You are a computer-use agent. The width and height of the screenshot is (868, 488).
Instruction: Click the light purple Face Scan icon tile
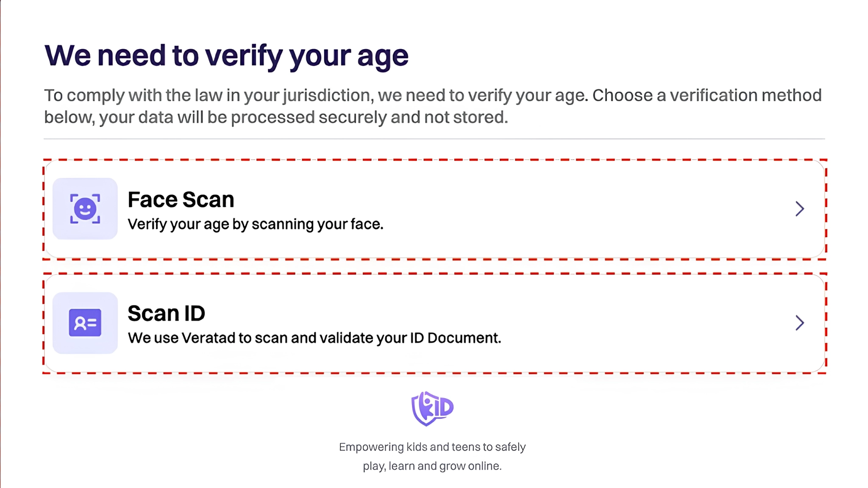click(85, 209)
